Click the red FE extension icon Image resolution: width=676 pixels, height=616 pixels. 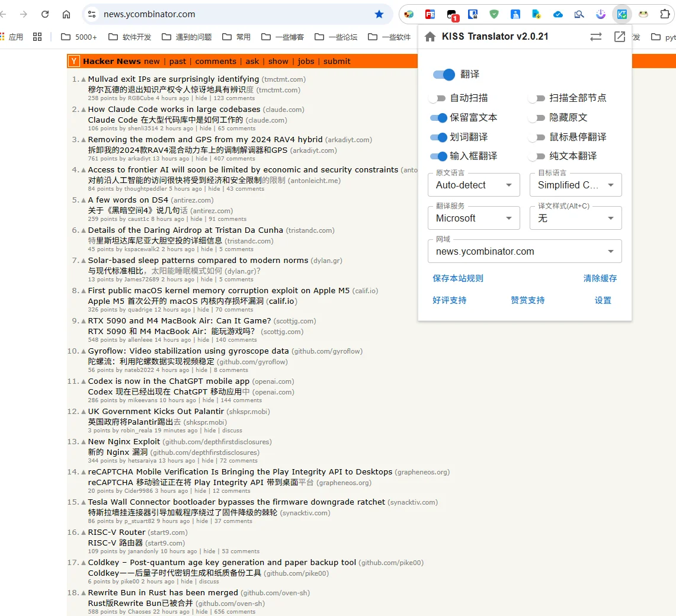[430, 14]
